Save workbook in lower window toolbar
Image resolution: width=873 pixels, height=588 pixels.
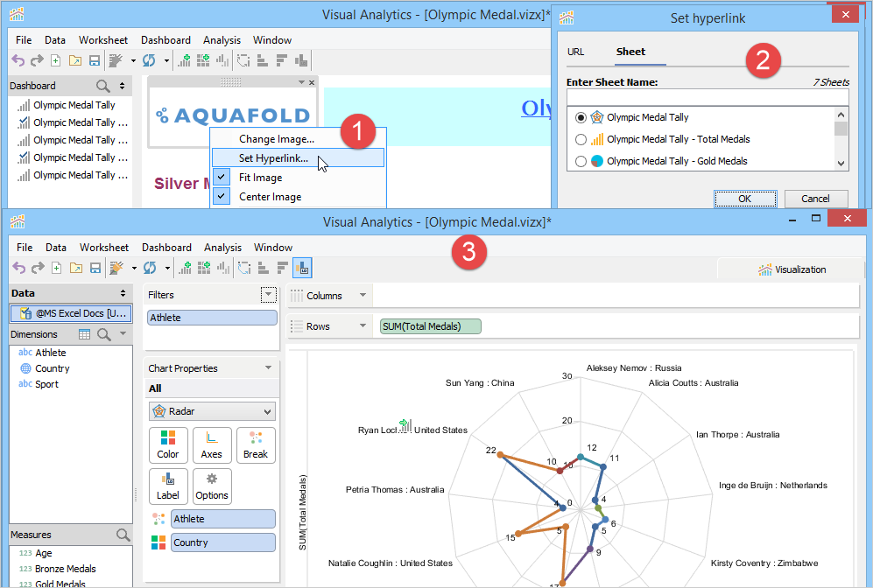(95, 268)
